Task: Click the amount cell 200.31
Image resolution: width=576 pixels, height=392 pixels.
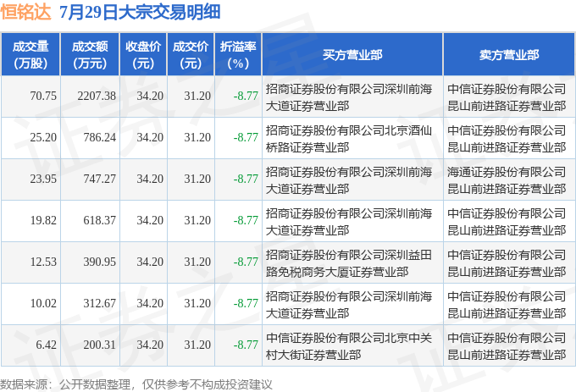Action: click(100, 345)
